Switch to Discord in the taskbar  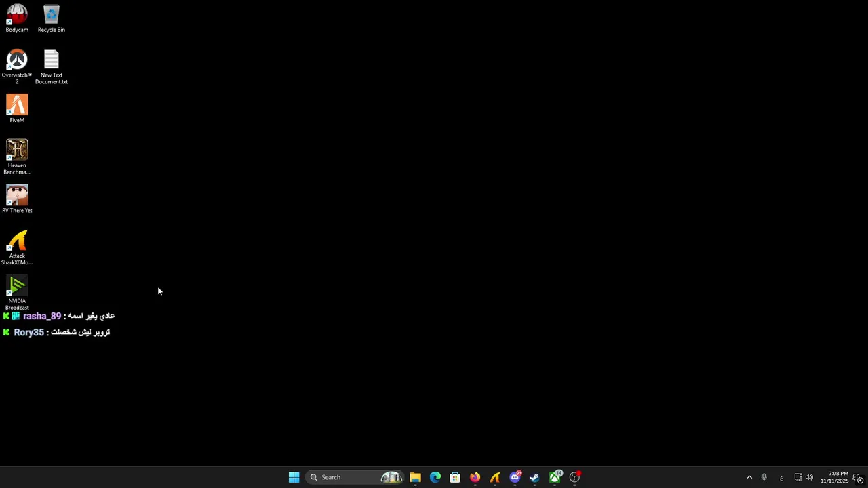click(x=515, y=477)
